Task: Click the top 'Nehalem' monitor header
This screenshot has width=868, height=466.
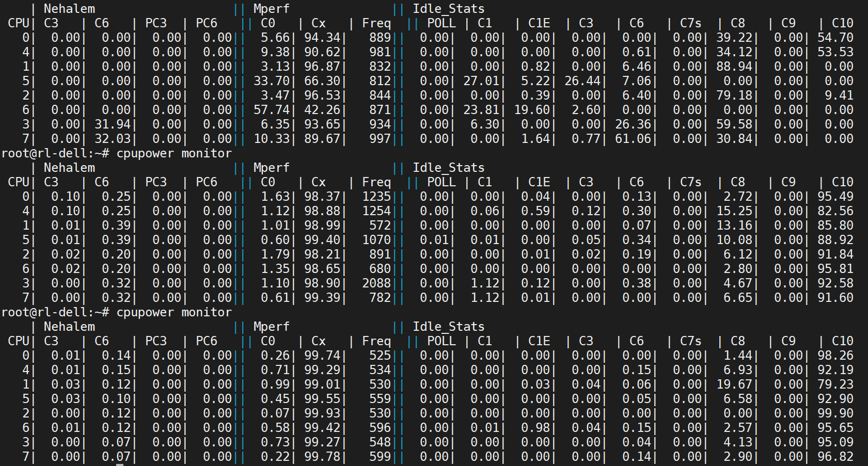Action: tap(69, 9)
